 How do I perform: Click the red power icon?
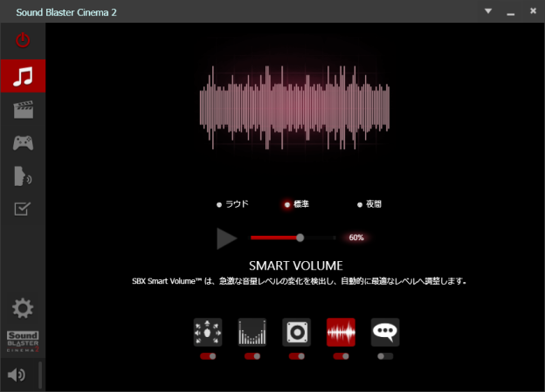pyautogui.click(x=23, y=40)
